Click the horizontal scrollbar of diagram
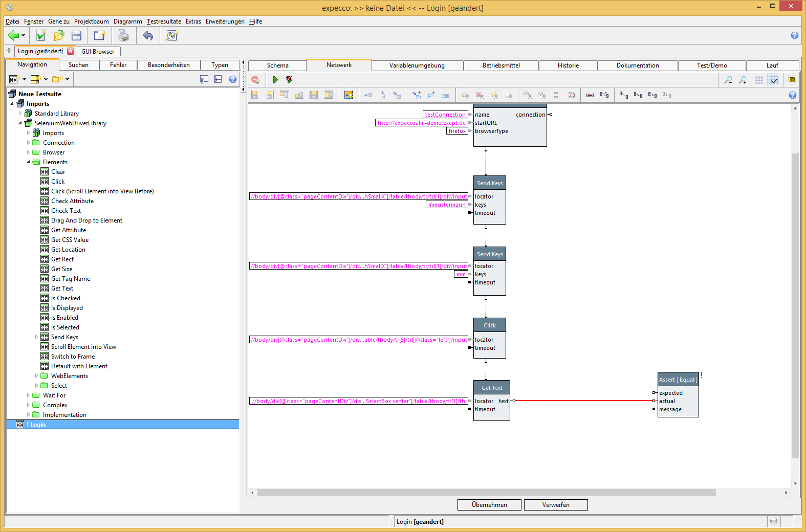 pyautogui.click(x=486, y=493)
